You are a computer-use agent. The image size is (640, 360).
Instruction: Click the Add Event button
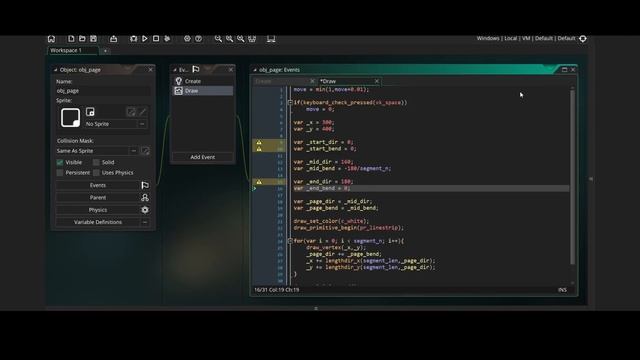(x=202, y=157)
